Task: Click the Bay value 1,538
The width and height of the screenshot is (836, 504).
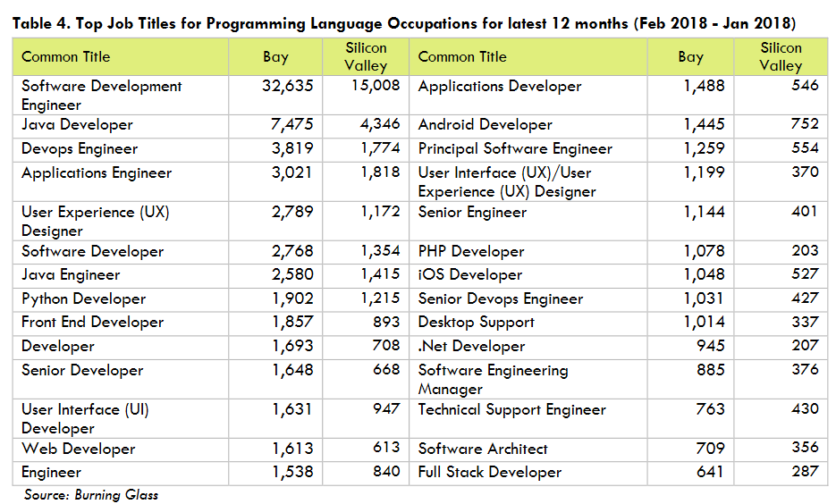Action: 292,472
